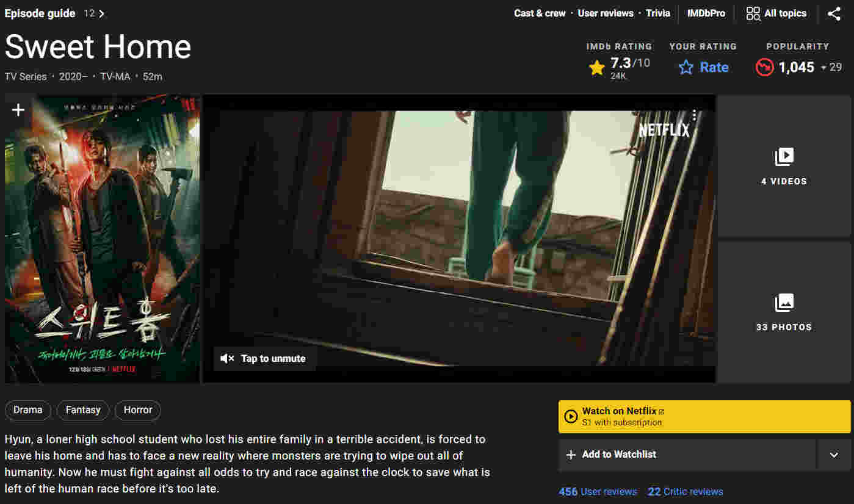Open Cast & crew page
This screenshot has height=504, width=854.
(x=540, y=13)
